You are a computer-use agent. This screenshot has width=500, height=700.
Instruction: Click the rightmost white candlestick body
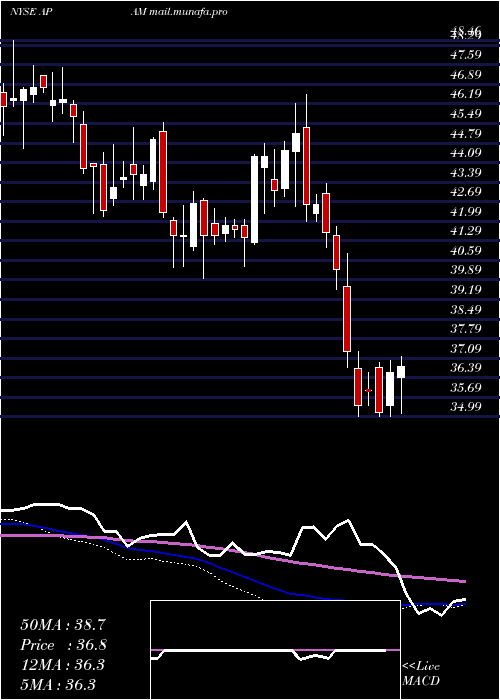pyautogui.click(x=401, y=372)
